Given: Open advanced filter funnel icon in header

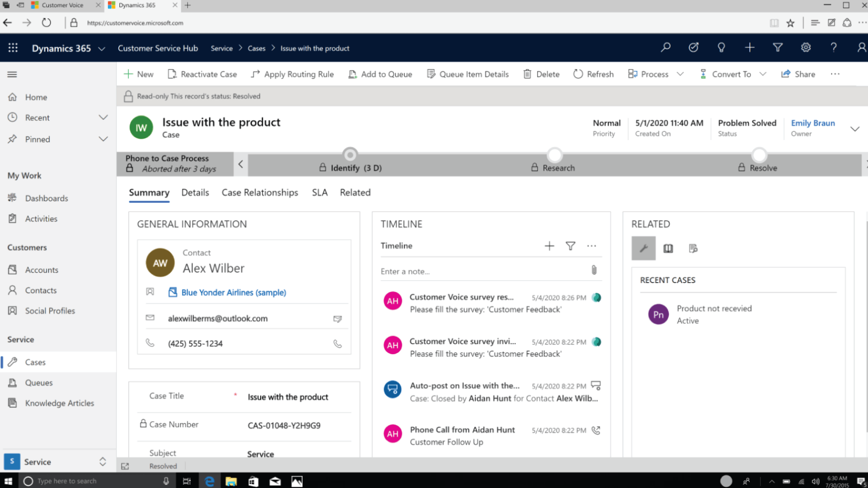Looking at the screenshot, I should point(777,48).
